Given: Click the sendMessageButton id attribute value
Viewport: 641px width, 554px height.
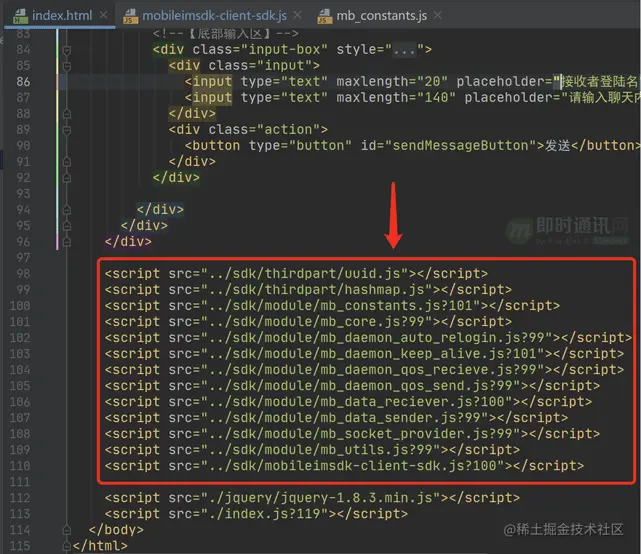Looking at the screenshot, I should [x=459, y=146].
